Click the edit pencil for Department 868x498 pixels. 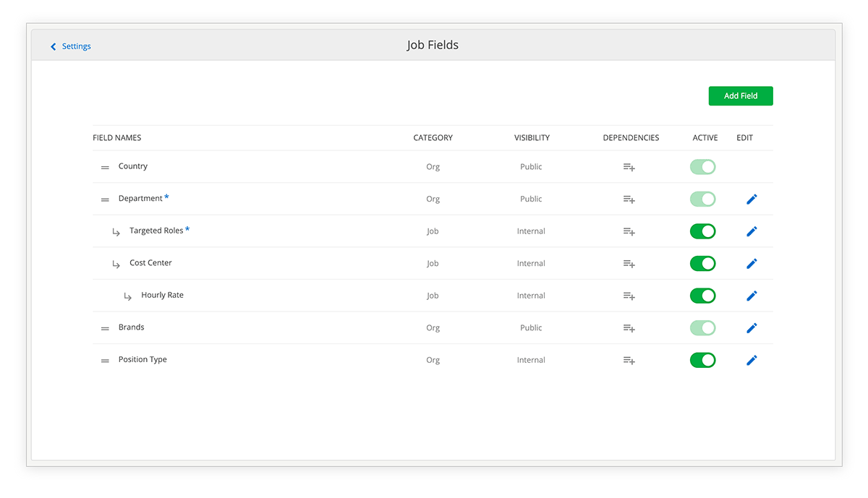[x=752, y=199]
